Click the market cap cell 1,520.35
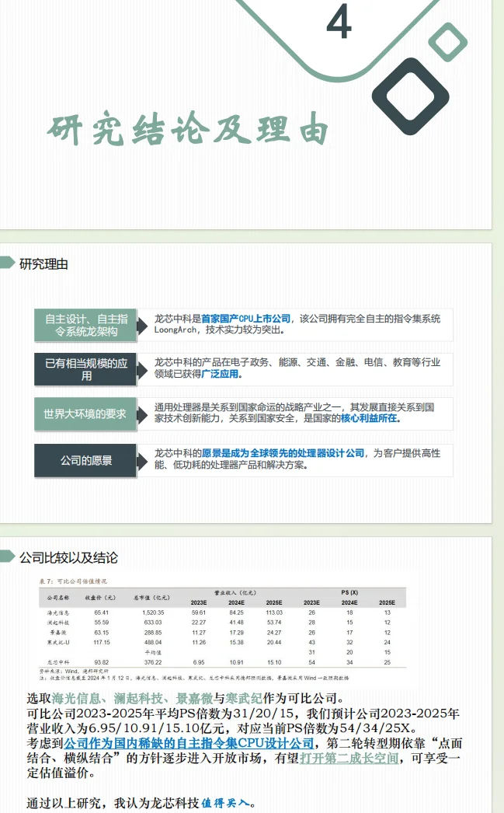 pos(153,613)
